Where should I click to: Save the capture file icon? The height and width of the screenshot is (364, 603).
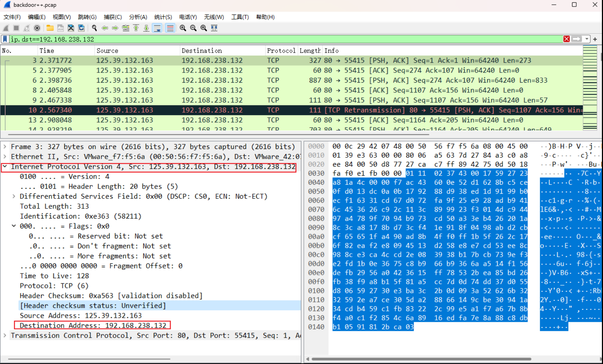(x=61, y=28)
